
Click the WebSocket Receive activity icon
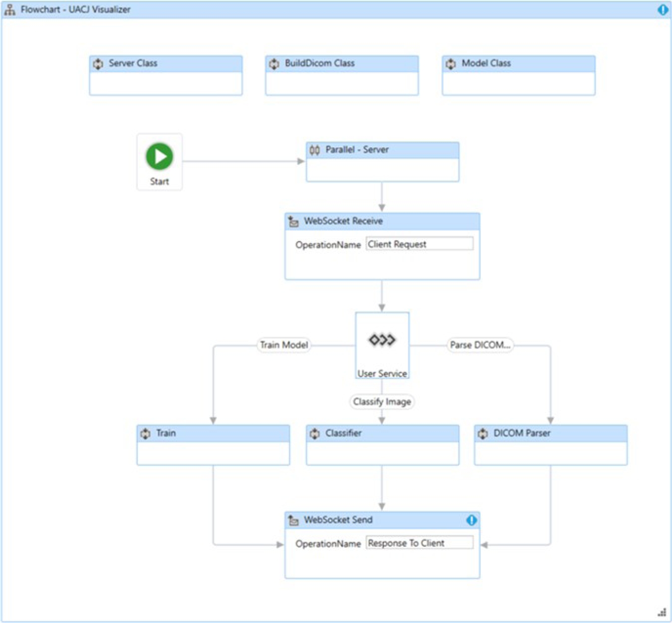294,221
